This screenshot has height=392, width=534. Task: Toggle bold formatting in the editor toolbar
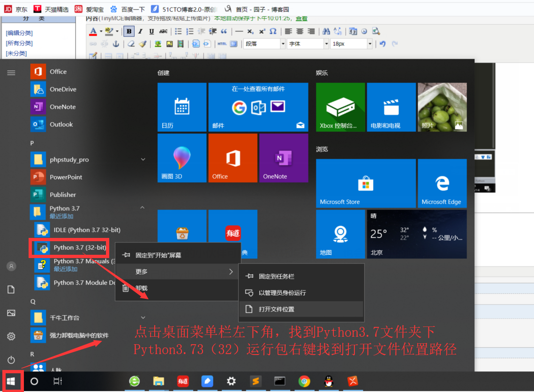tap(129, 31)
